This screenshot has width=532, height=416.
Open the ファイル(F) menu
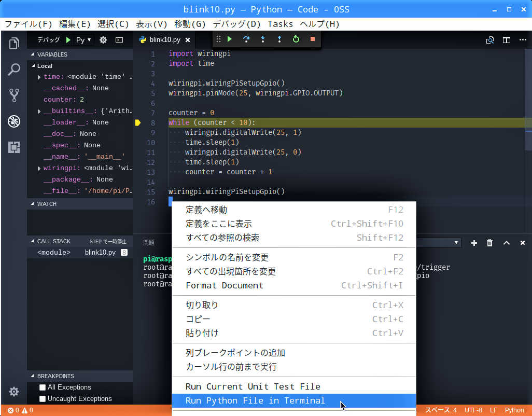point(28,24)
